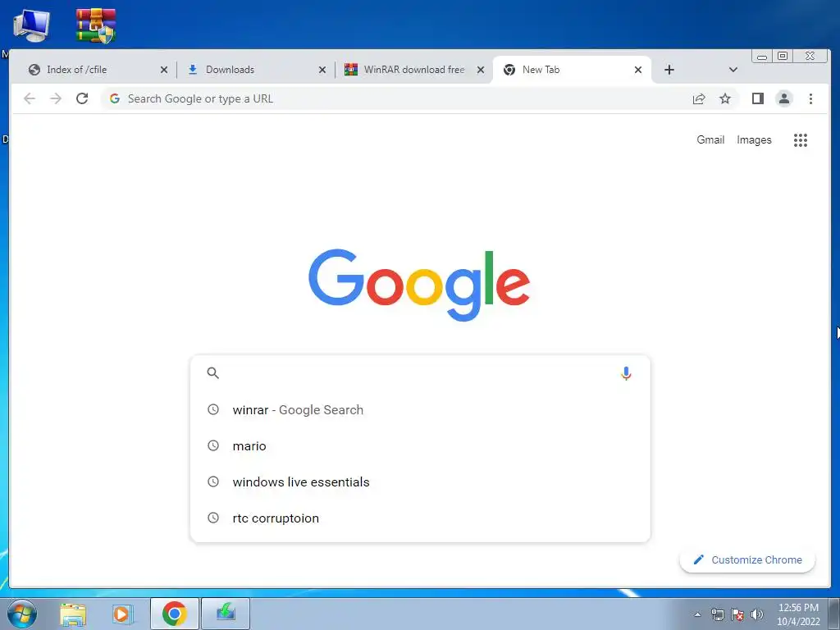This screenshot has width=840, height=630.
Task: Open the Gmail link
Action: 710,139
